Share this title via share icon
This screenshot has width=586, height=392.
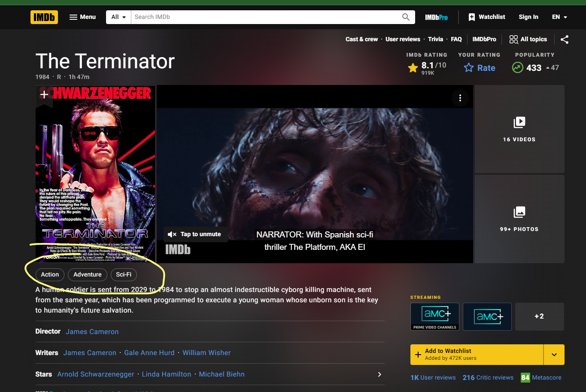click(x=565, y=40)
